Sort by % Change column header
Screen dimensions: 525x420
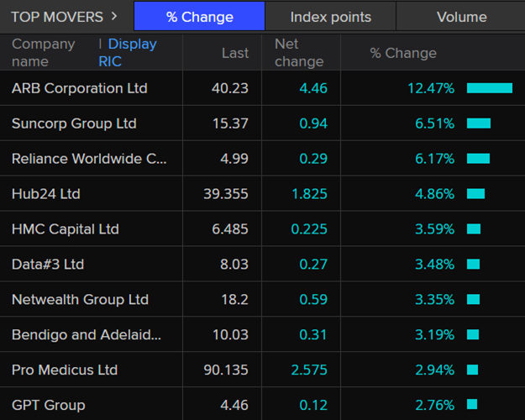click(x=403, y=53)
